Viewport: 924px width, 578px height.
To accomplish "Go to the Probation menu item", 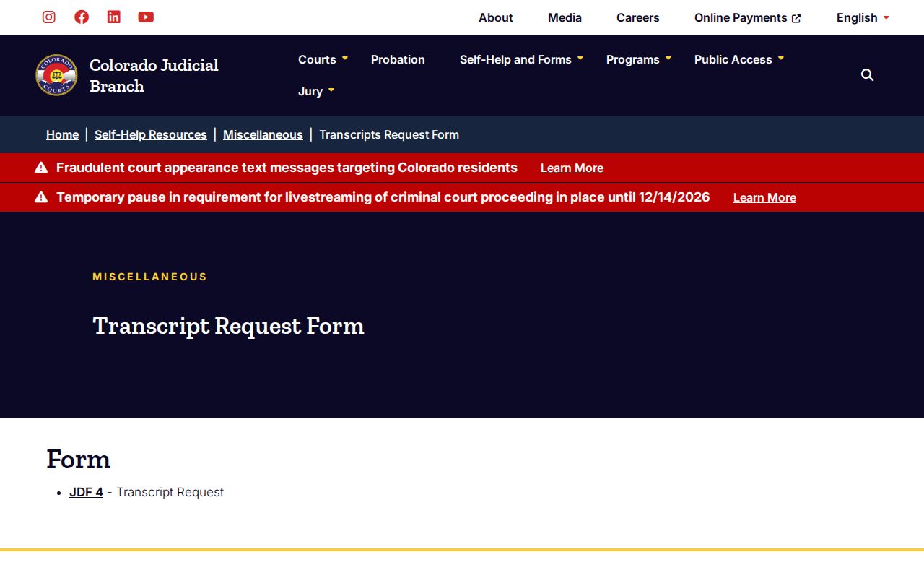I will click(x=398, y=59).
